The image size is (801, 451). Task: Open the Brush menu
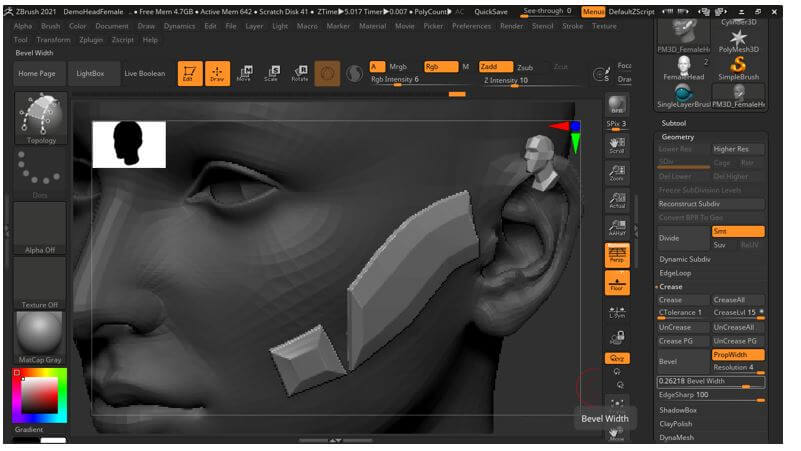(x=52, y=26)
